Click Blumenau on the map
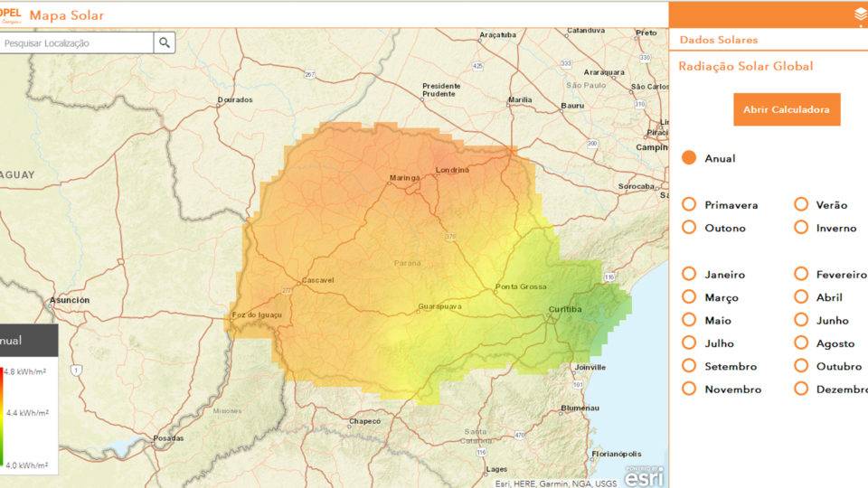This screenshot has width=868, height=488. point(580,408)
